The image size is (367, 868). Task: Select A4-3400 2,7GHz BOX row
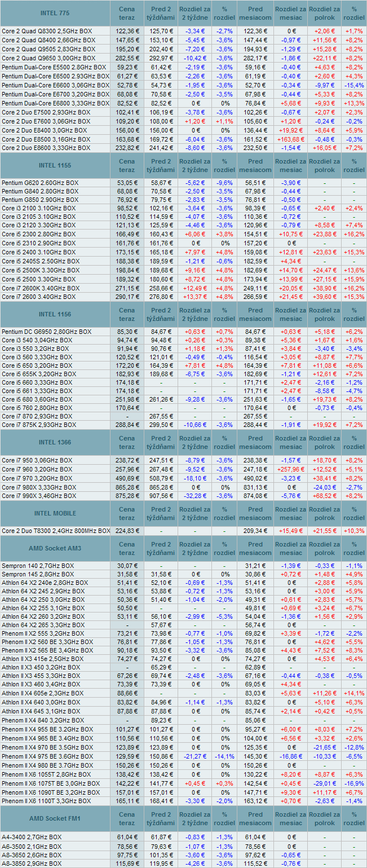pyautogui.click(x=183, y=836)
